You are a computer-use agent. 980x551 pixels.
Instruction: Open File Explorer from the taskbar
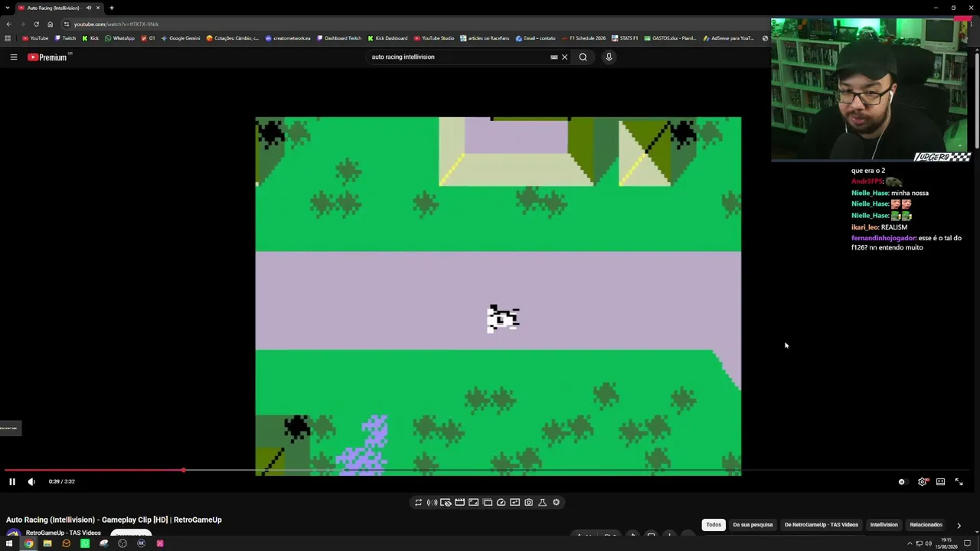47,543
